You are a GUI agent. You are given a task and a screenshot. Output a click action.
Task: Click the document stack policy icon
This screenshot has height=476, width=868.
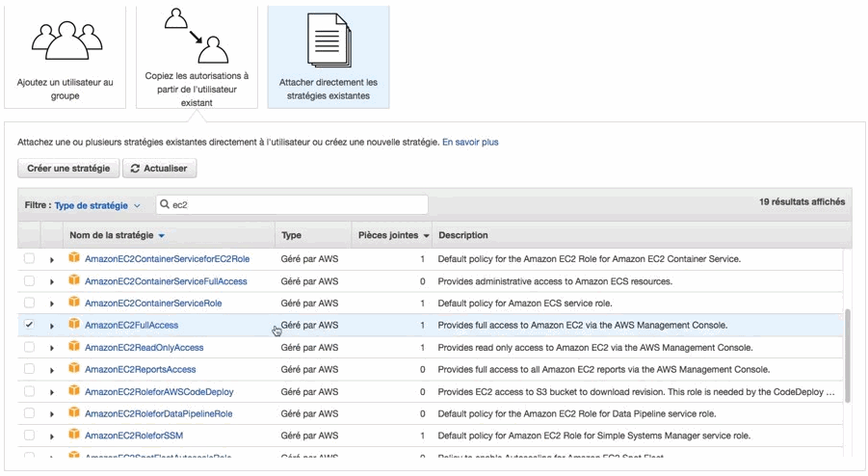(x=329, y=41)
